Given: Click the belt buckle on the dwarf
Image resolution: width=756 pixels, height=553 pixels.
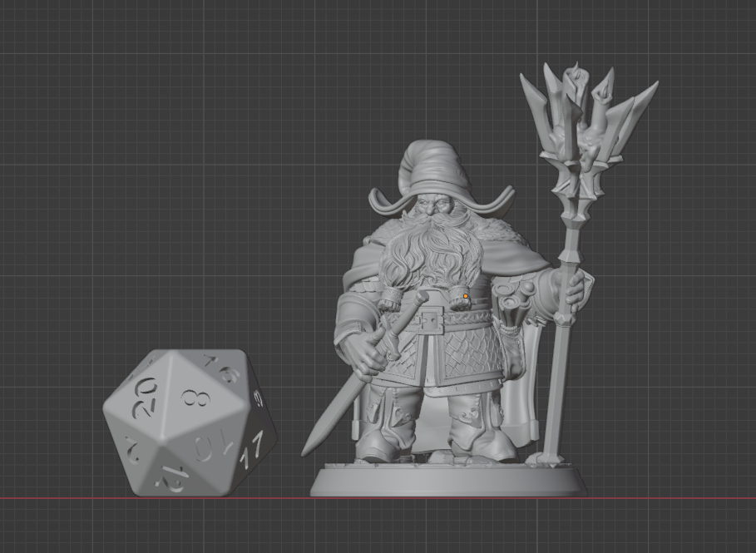Looking at the screenshot, I should pos(431,320).
